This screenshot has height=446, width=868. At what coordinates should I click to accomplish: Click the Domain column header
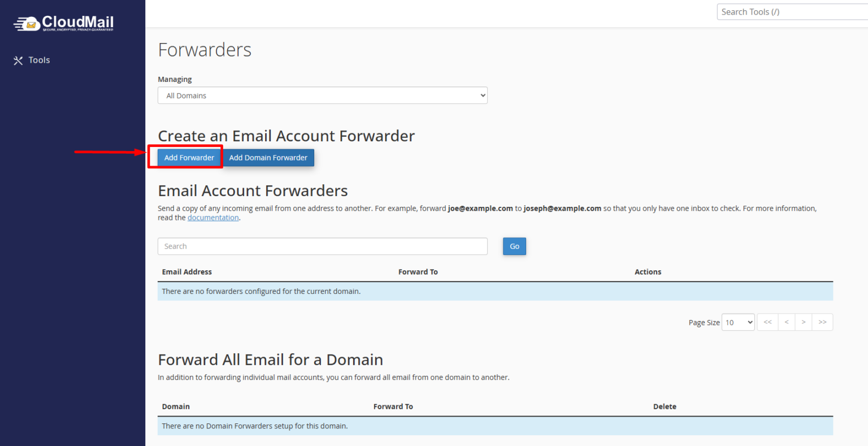pos(176,406)
